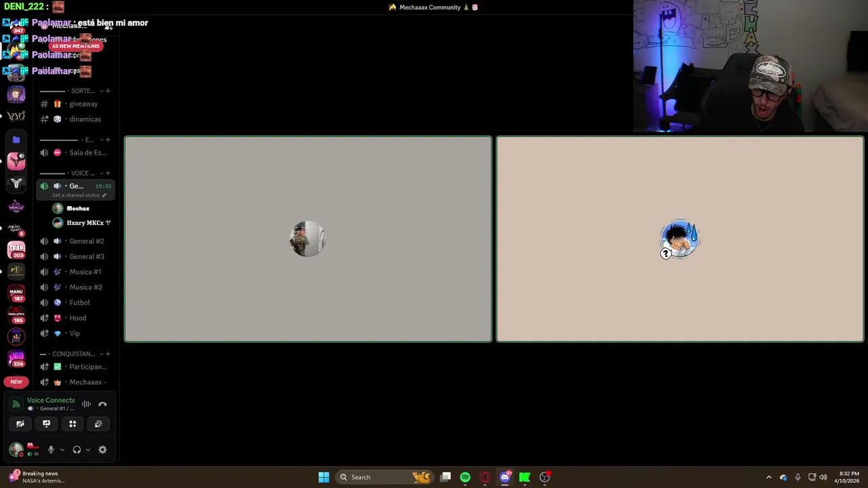Open headphone output options arrow
Image resolution: width=868 pixels, height=488 pixels.
[x=88, y=449]
